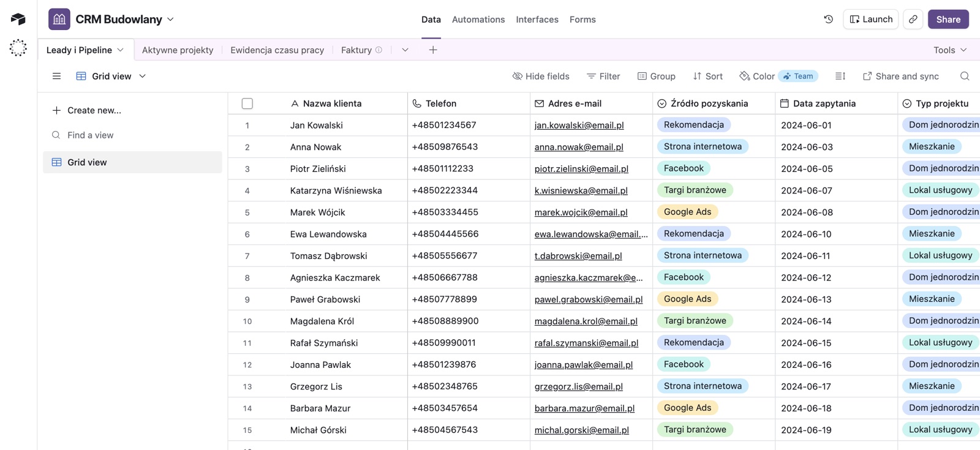Open marek.wojcik@email.pl link
Image resolution: width=980 pixels, height=450 pixels.
pos(581,212)
